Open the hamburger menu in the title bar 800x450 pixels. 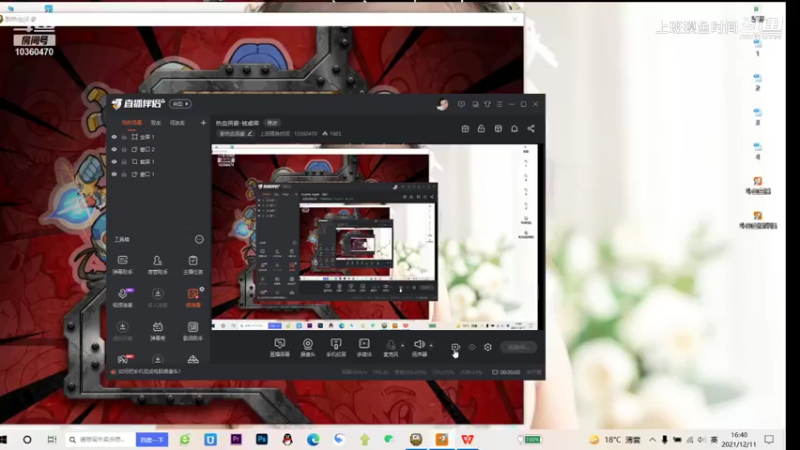[x=499, y=104]
